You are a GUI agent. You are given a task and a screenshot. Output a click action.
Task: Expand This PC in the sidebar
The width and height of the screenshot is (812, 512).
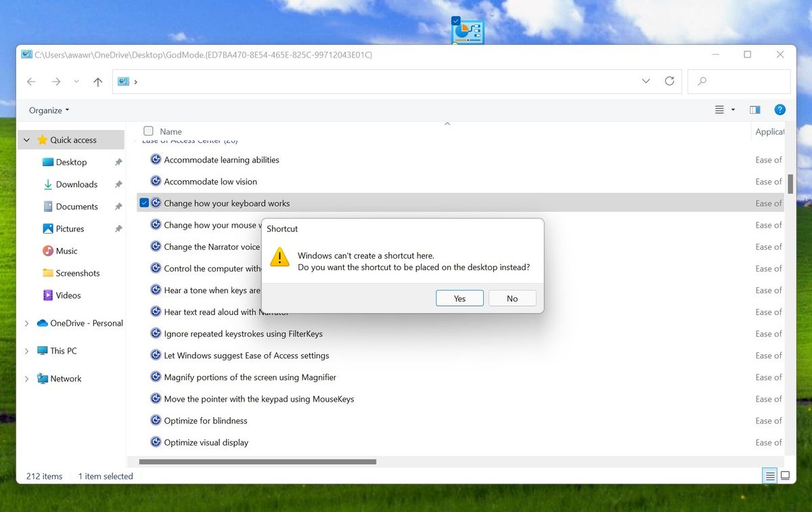coord(27,350)
